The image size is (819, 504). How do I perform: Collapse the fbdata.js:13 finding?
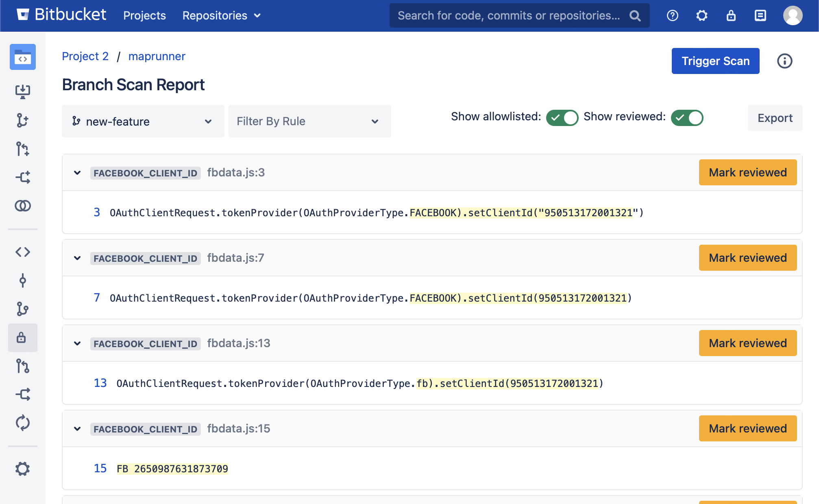click(x=77, y=343)
